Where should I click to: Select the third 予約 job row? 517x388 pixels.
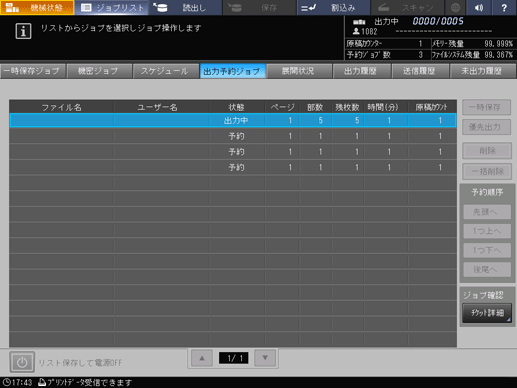[233, 167]
